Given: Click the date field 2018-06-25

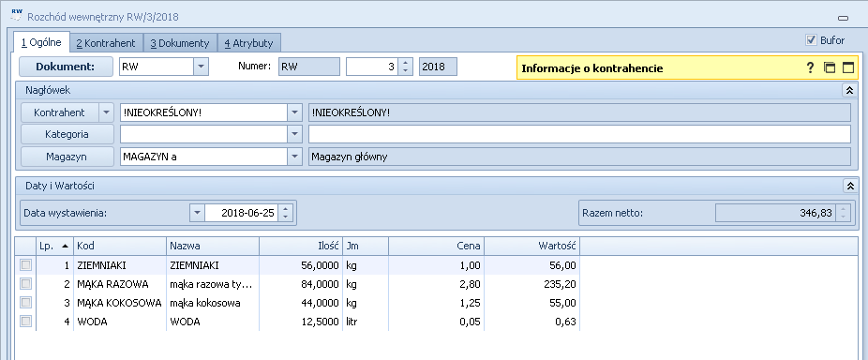Looking at the screenshot, I should tap(241, 213).
